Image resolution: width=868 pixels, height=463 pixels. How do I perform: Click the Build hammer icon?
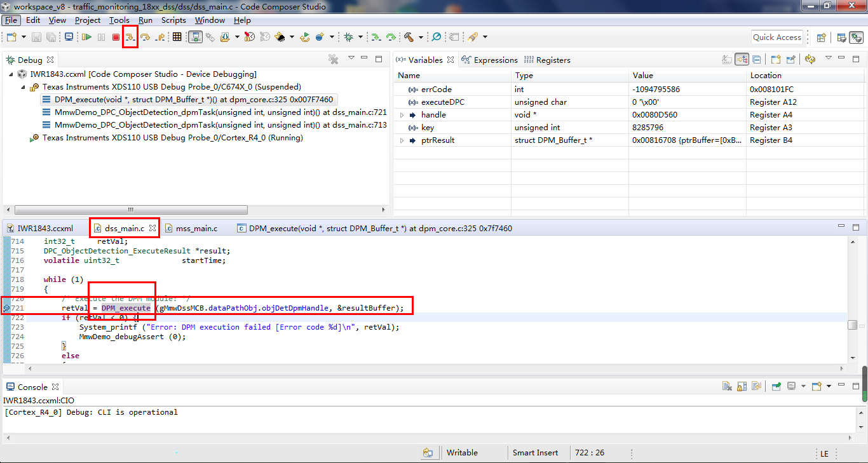coord(409,37)
